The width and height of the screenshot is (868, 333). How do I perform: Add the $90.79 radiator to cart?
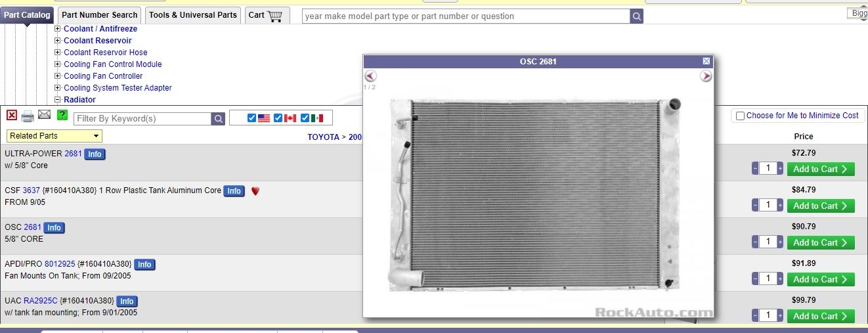[x=821, y=242]
